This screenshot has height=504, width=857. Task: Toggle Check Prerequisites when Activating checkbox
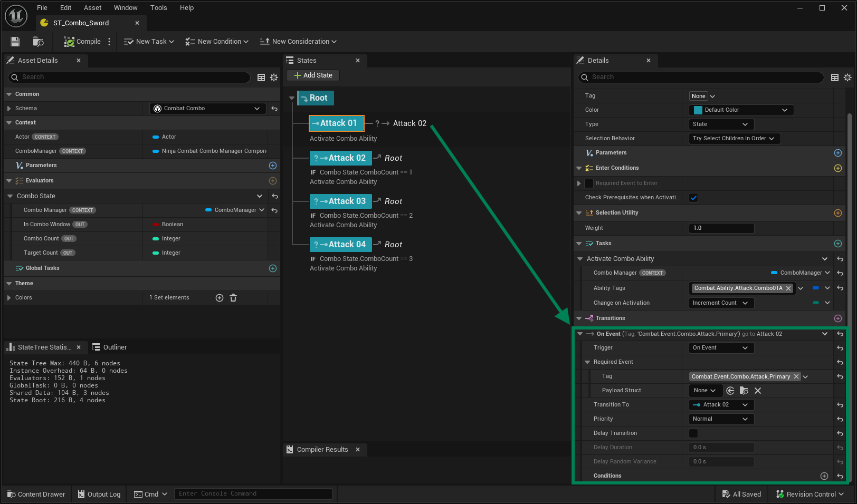693,198
